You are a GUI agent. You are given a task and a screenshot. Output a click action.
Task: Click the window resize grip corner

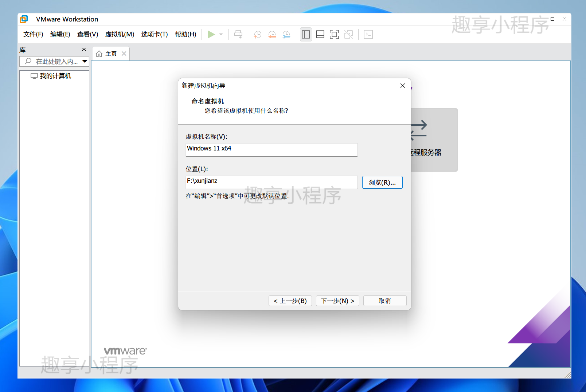point(568,375)
